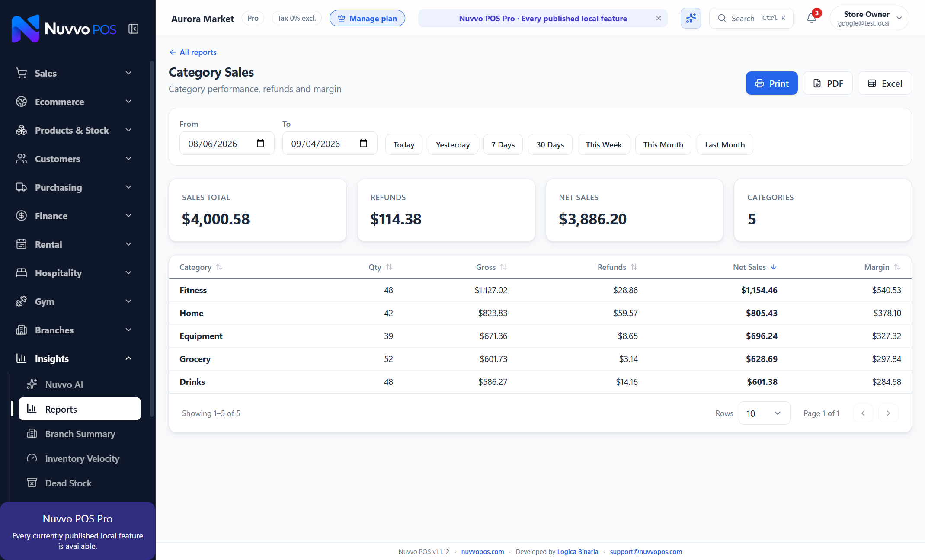
Task: Click the Products & Stock boxes icon
Action: coord(21,130)
